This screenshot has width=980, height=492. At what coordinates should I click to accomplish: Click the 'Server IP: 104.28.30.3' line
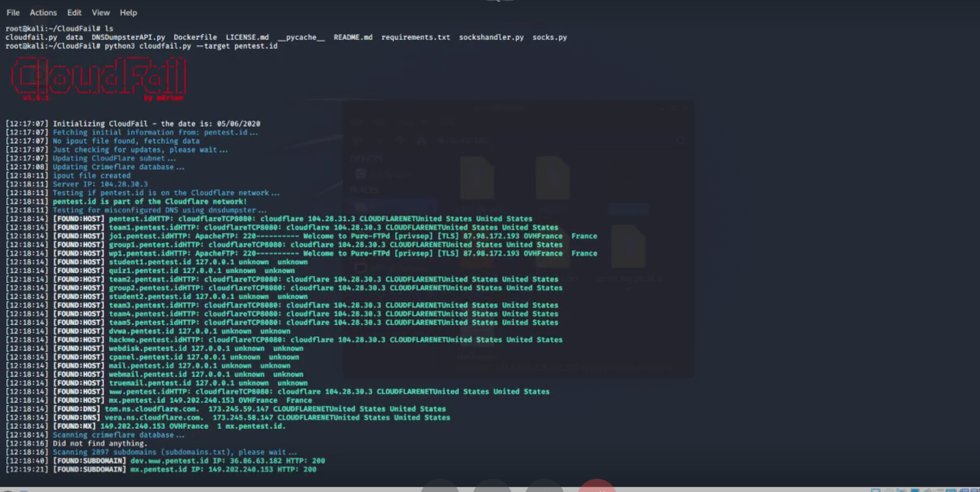pyautogui.click(x=77, y=184)
